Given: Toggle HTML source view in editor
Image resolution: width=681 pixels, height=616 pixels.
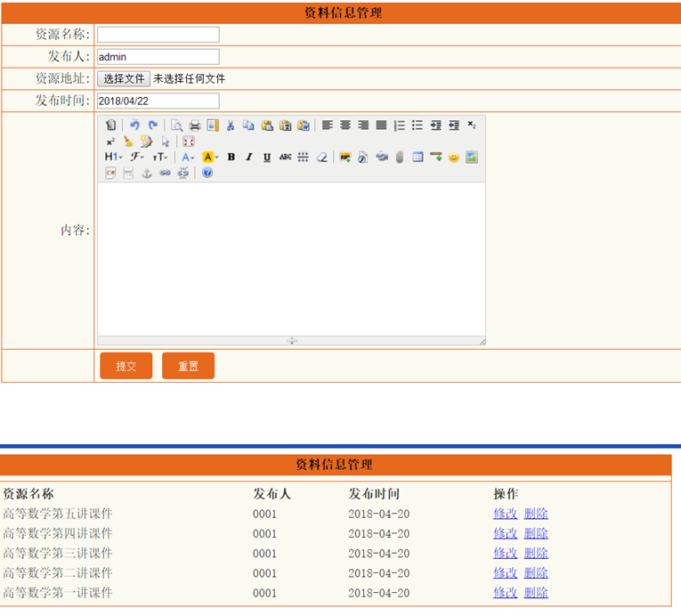Looking at the screenshot, I should click(110, 126).
